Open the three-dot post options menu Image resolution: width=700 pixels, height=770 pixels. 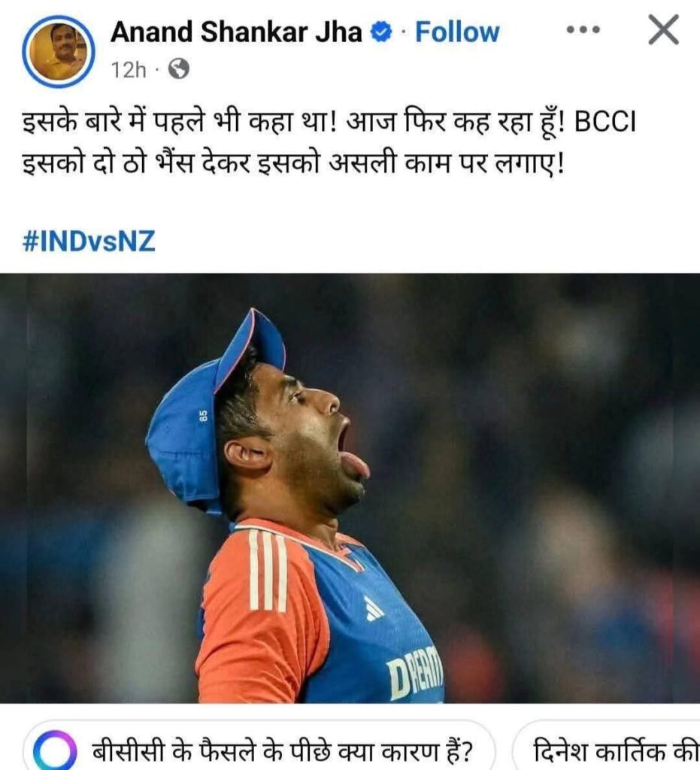583,30
